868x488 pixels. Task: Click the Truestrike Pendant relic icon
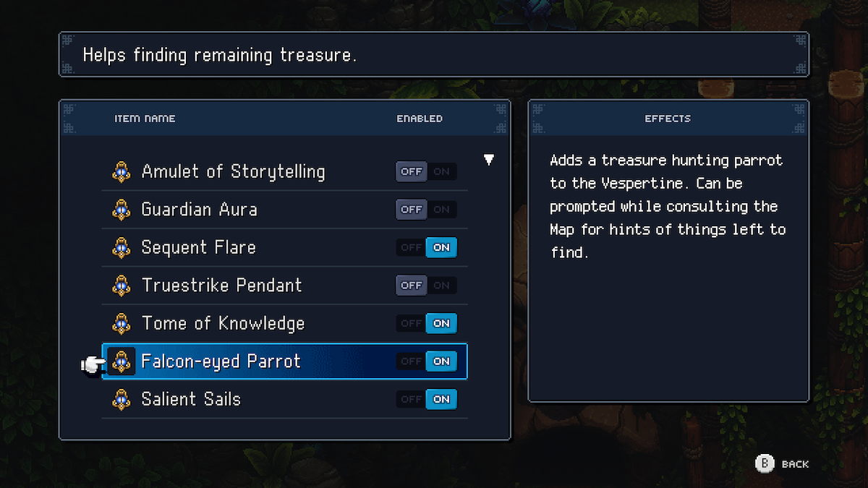tap(122, 286)
